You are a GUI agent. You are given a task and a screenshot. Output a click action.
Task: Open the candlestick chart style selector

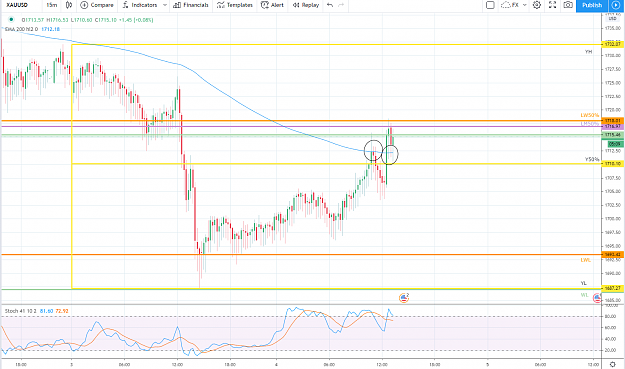(69, 5)
